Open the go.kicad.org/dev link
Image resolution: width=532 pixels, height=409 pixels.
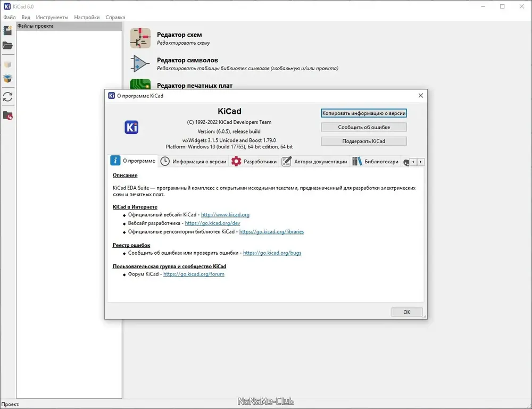coord(212,223)
